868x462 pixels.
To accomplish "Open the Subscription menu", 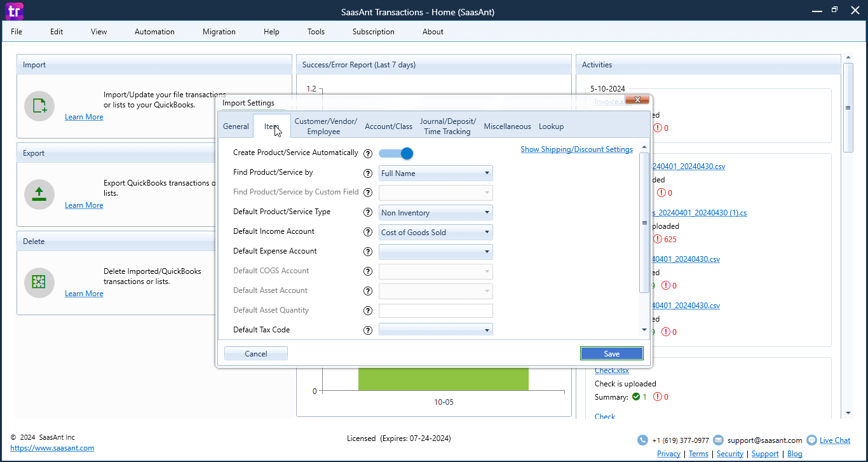I will (374, 32).
